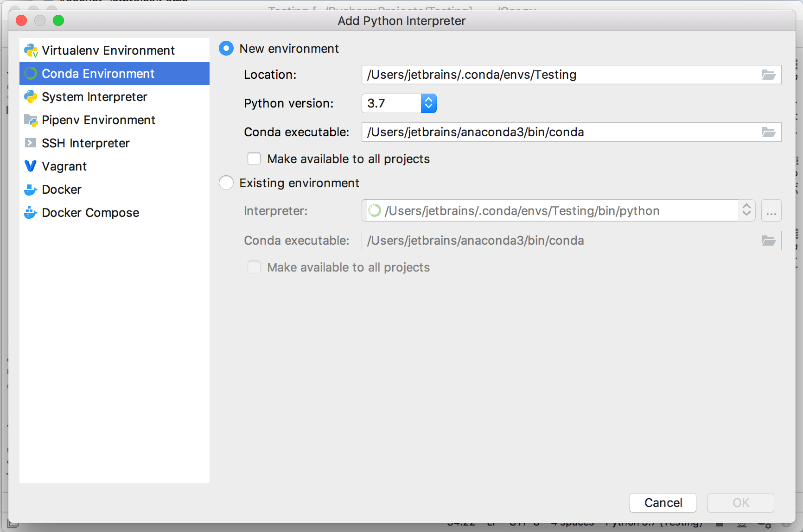Select Conda Environment in the sidebar
Screen dimensions: 803x532
pos(98,73)
